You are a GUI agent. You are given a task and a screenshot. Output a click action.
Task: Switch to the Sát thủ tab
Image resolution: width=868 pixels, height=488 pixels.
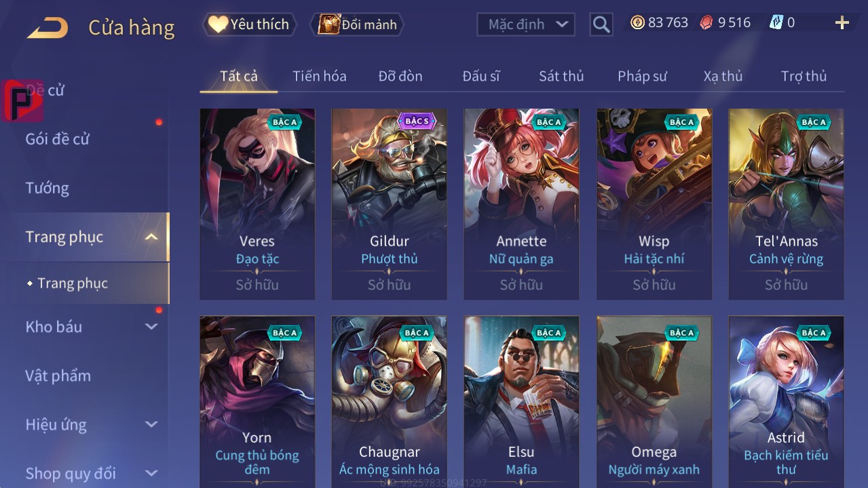[561, 76]
